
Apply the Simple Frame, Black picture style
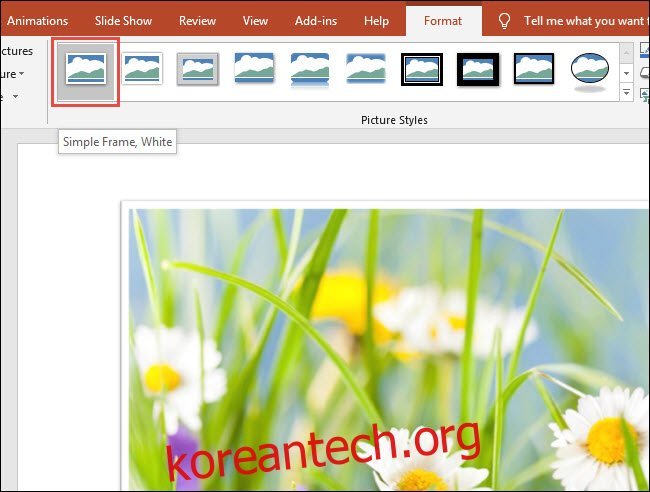click(534, 69)
